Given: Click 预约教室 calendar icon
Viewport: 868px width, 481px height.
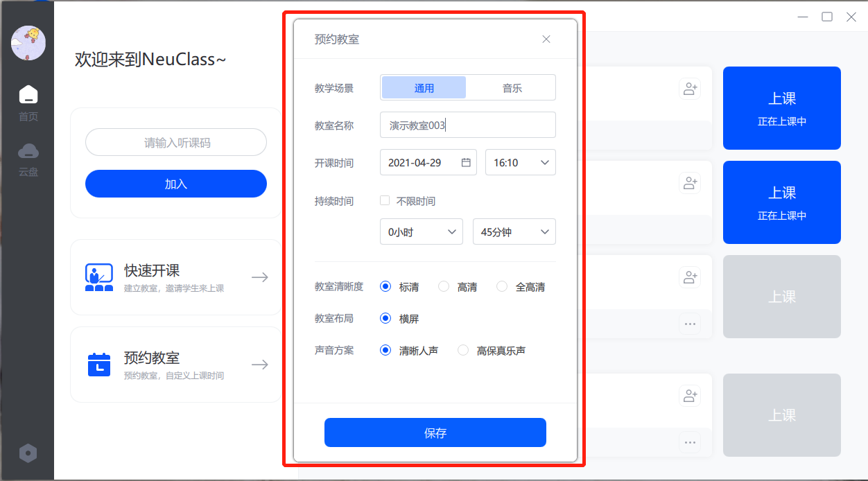Looking at the screenshot, I should [x=99, y=365].
